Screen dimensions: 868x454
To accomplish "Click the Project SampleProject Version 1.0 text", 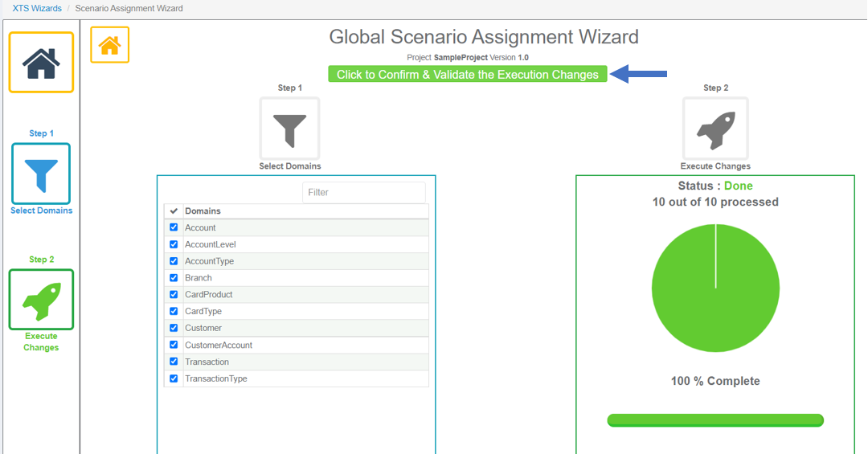I will click(467, 57).
